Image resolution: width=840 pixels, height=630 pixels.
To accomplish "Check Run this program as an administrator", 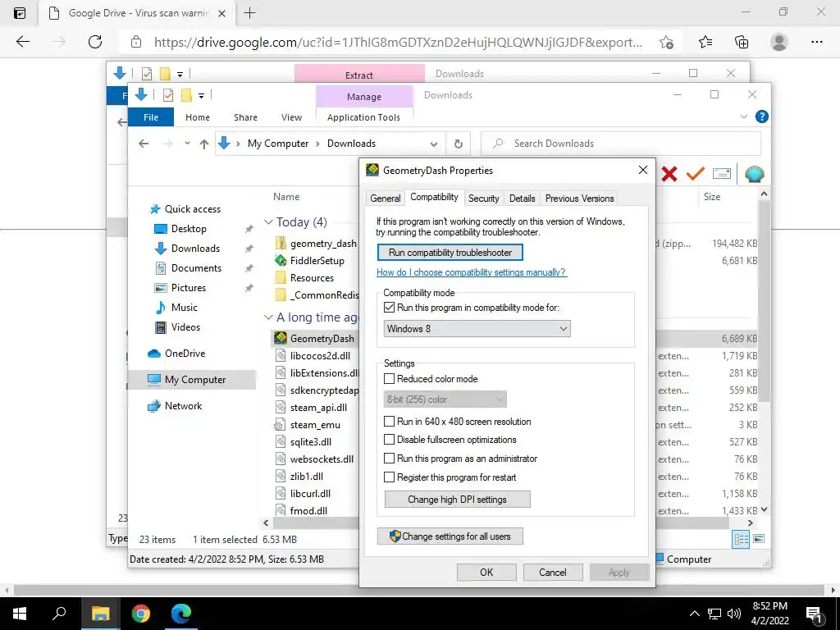I will point(390,459).
